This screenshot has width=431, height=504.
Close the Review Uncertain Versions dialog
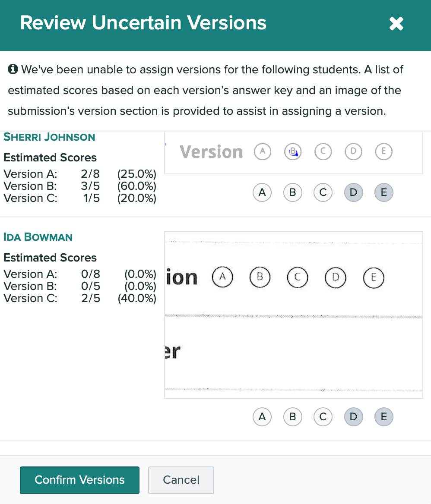[396, 24]
